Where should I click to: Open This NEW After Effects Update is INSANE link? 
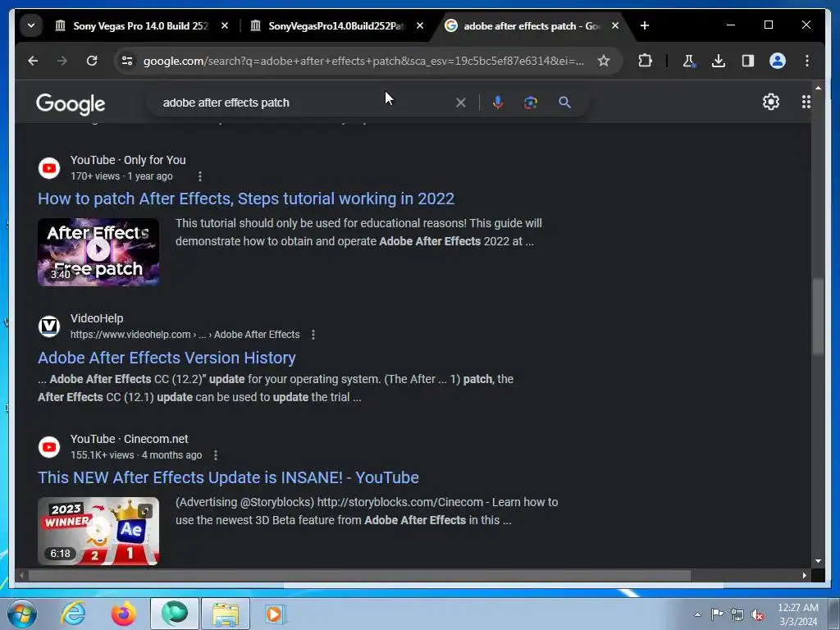[228, 477]
